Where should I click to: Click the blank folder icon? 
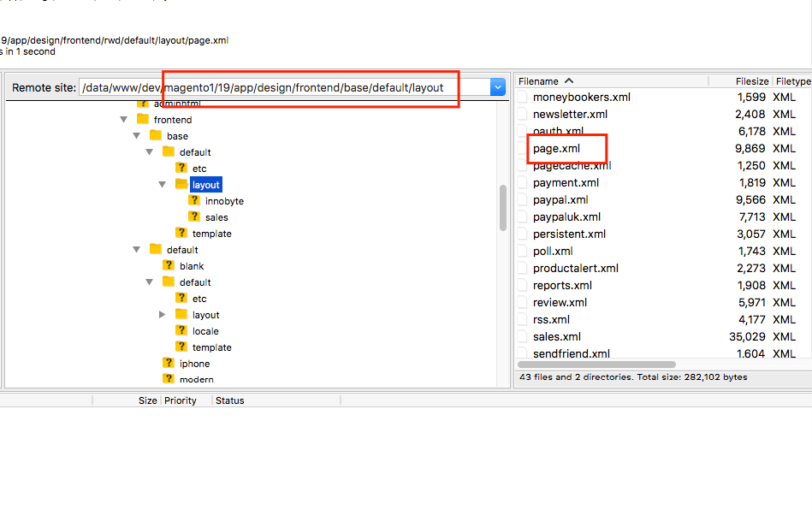tap(169, 265)
